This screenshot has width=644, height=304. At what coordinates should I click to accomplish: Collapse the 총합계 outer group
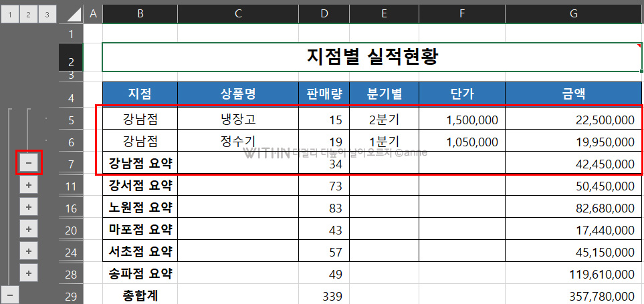point(10,295)
